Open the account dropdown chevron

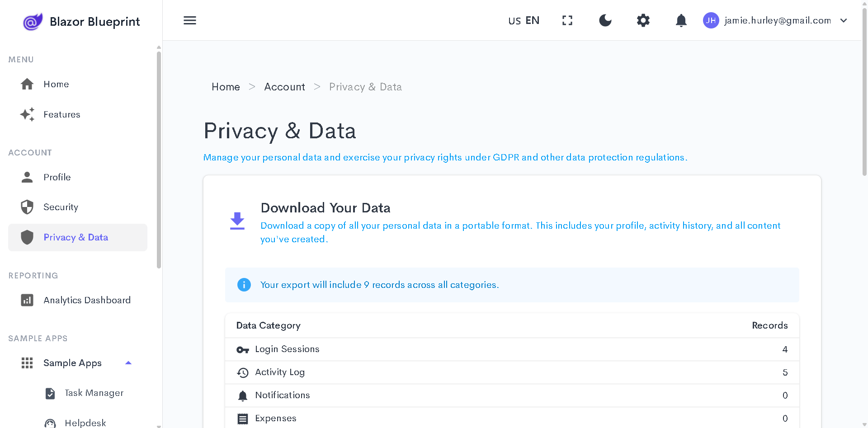coord(844,20)
